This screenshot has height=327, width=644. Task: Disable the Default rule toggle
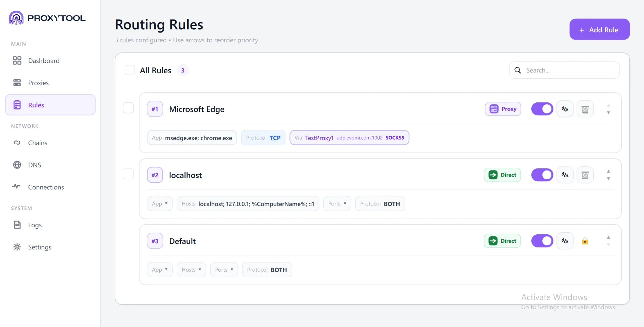[x=542, y=241]
